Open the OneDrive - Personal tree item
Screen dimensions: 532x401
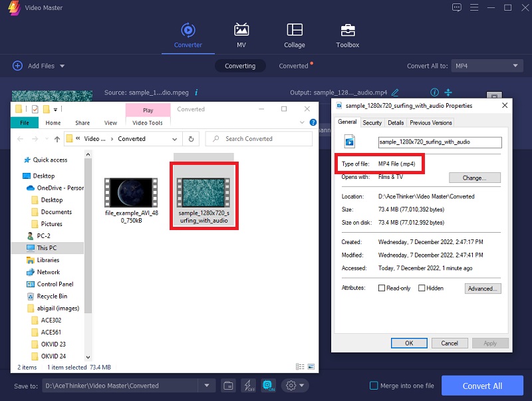(x=60, y=188)
